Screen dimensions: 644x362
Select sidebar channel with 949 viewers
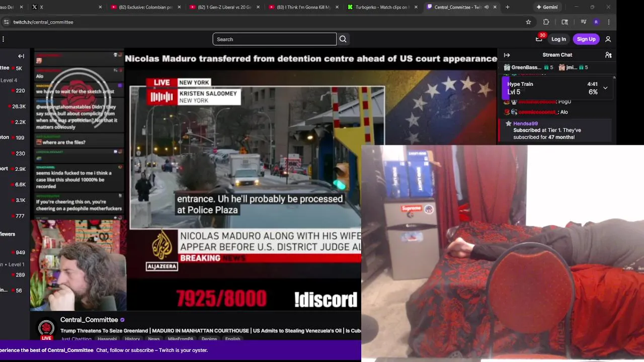[x=15, y=252]
